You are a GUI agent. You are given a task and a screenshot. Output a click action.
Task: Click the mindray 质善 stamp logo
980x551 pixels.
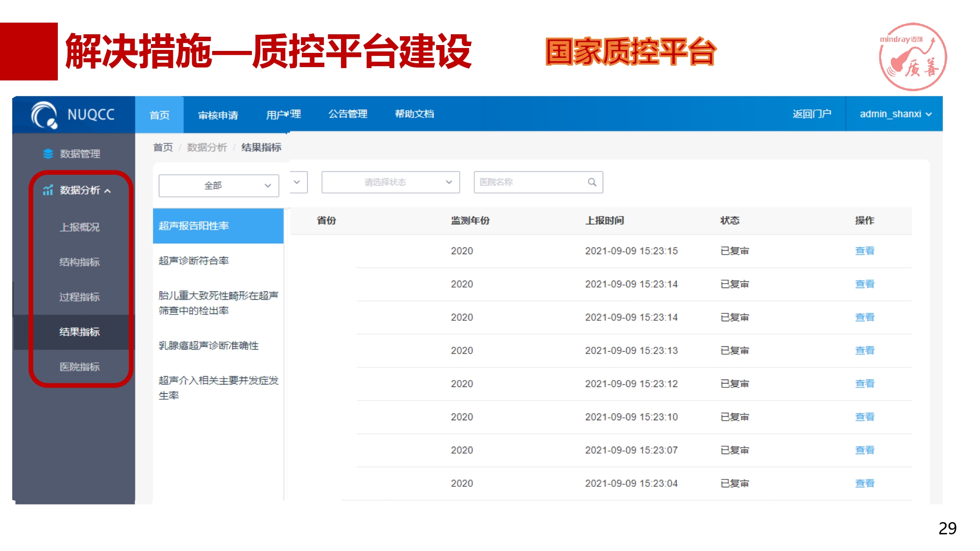[912, 56]
